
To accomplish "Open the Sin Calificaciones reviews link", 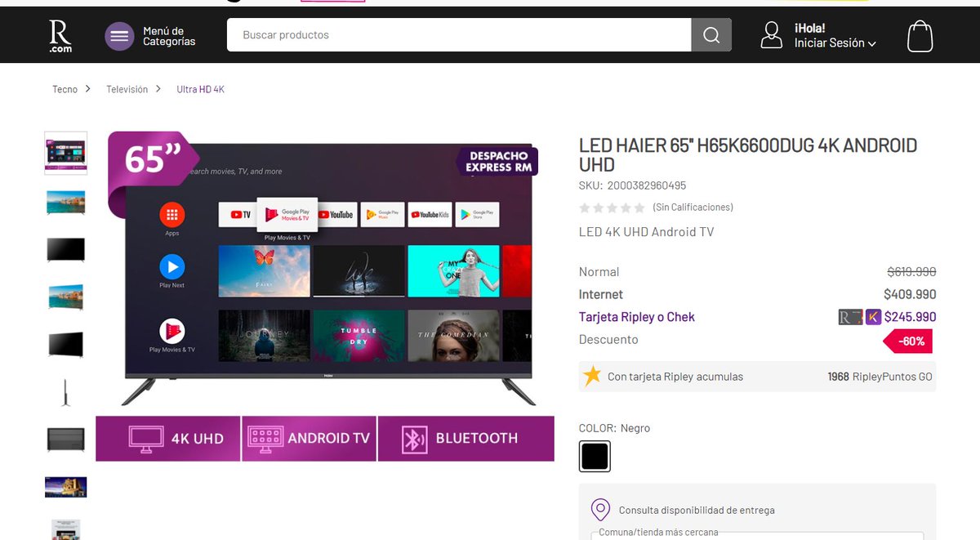I will (693, 208).
